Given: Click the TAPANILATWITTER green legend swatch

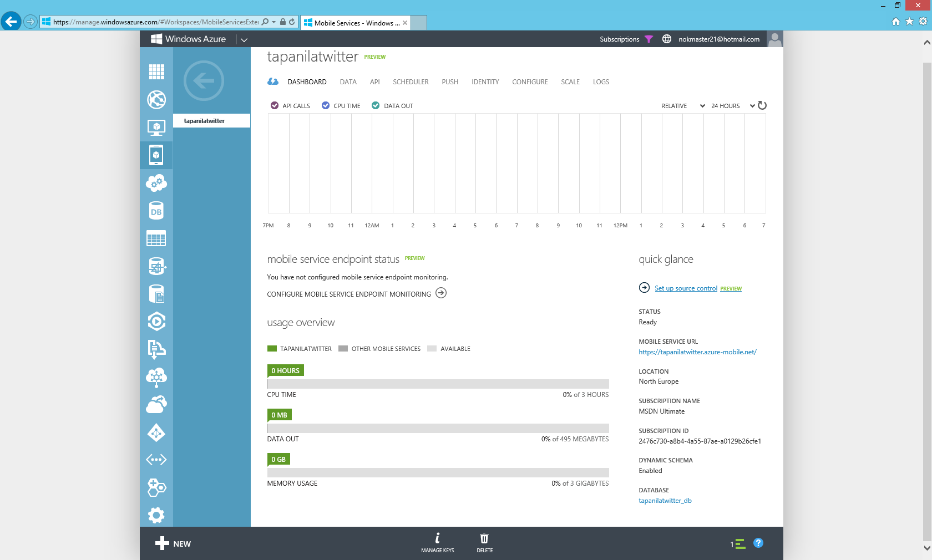Looking at the screenshot, I should coord(272,349).
